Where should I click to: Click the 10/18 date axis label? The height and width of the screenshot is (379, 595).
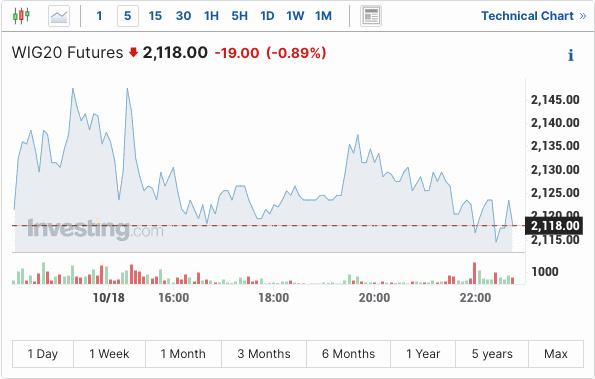click(x=109, y=298)
